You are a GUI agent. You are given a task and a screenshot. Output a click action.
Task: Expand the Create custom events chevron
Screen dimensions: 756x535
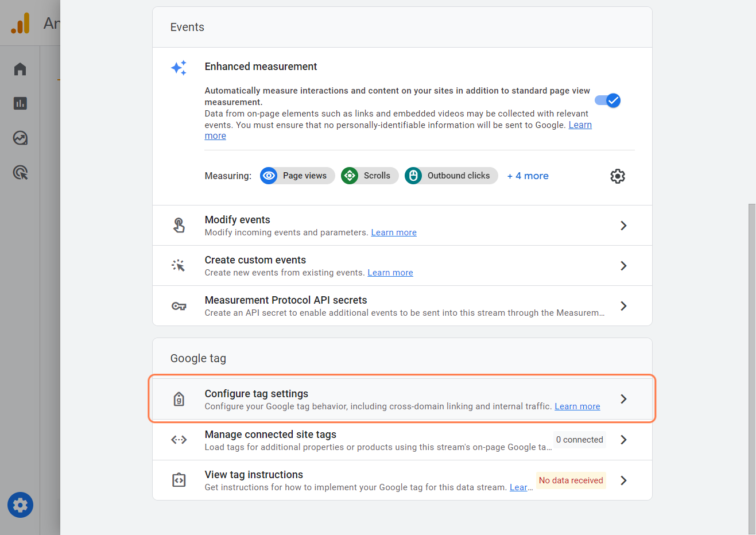623,266
